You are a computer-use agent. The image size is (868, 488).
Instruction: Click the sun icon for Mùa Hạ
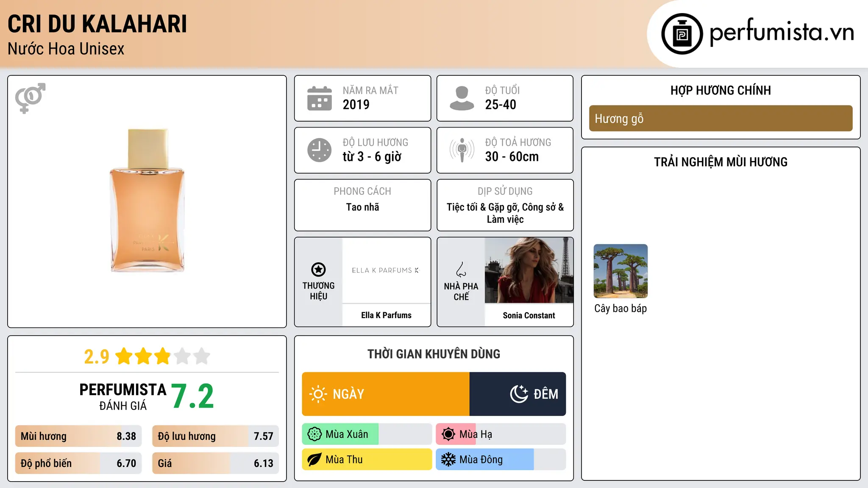point(448,434)
